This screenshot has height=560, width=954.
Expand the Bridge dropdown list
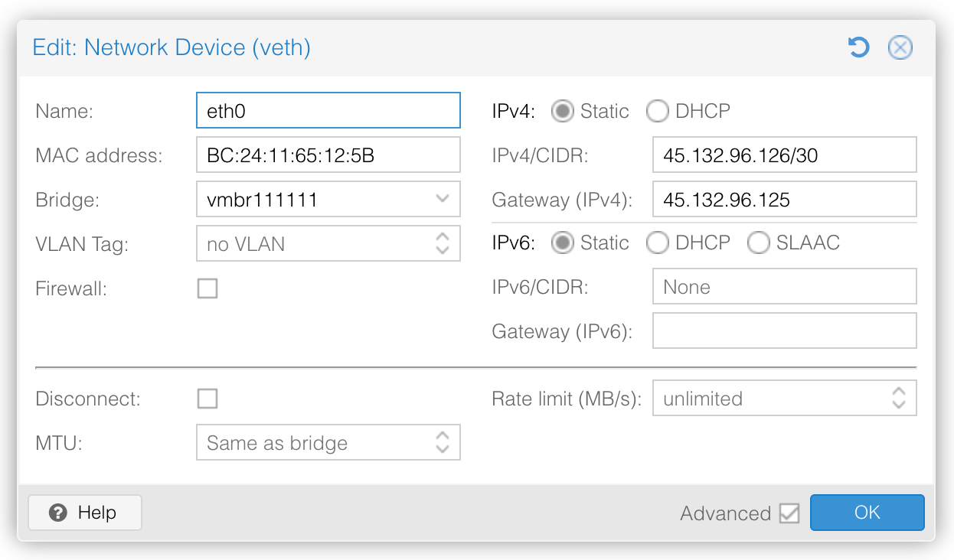pos(442,199)
